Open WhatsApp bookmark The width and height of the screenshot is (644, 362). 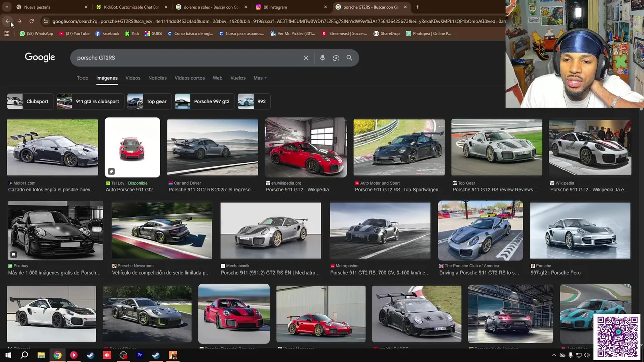click(36, 34)
